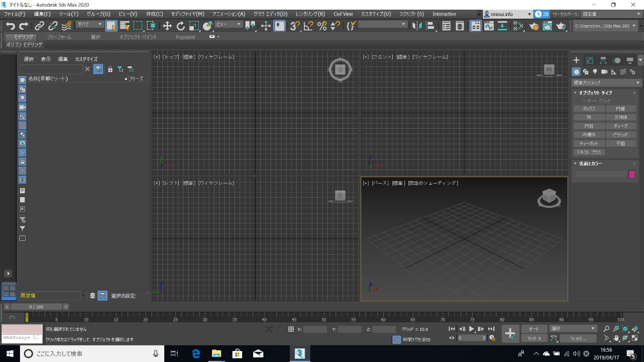Select Geometry category icon in Create panel

576,72
